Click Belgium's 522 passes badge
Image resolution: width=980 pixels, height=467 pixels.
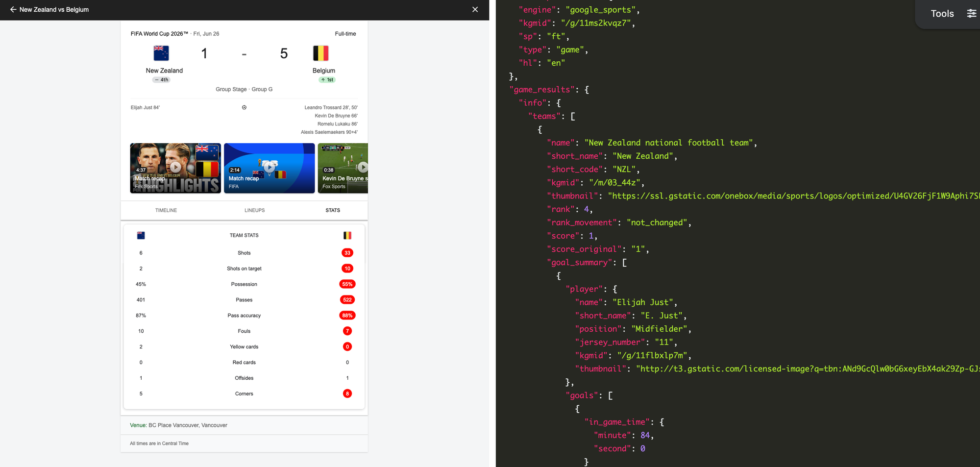[347, 300]
